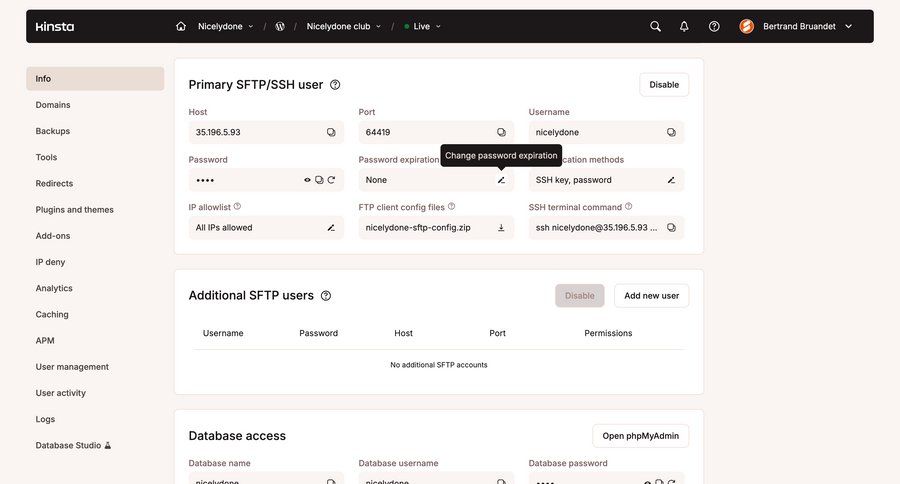Reveal the SFTP password
The height and width of the screenshot is (484, 900).
pos(307,180)
